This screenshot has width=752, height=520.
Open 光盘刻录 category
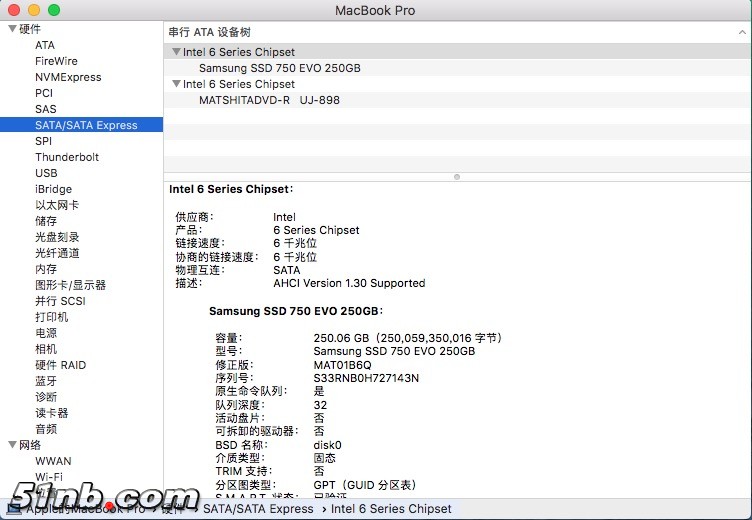click(x=57, y=237)
